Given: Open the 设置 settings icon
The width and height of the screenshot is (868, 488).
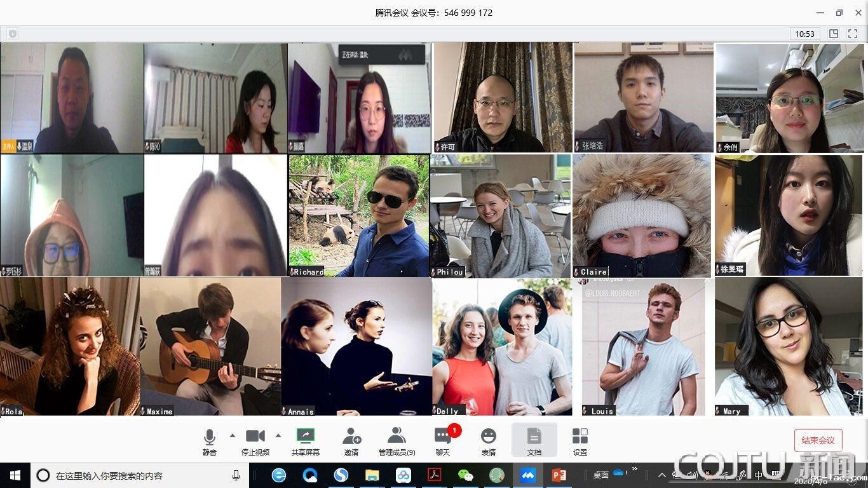Looking at the screenshot, I should (580, 440).
